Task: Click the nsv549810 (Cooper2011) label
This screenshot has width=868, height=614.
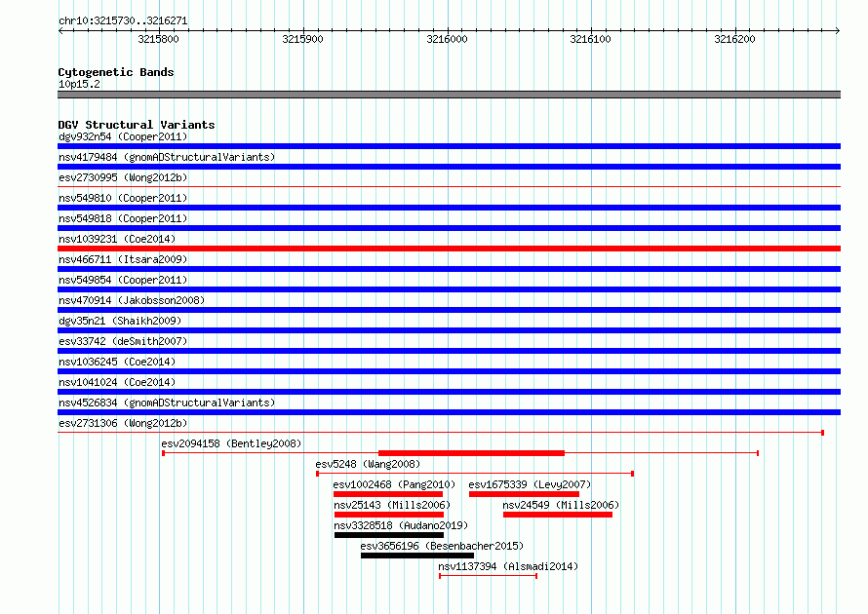Action: click(123, 198)
